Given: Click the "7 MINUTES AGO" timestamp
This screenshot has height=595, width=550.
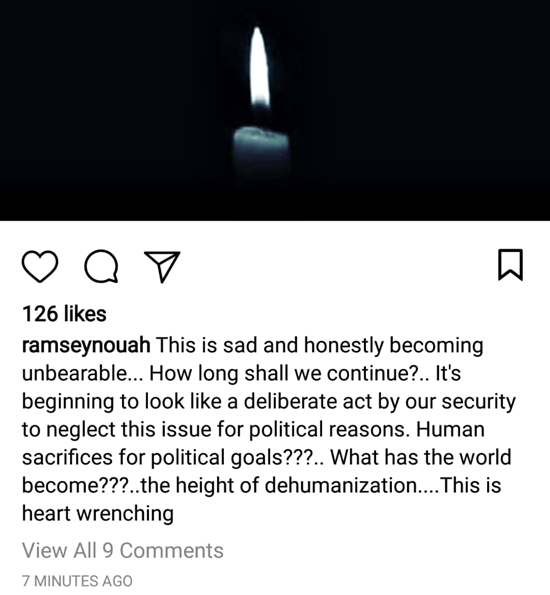Looking at the screenshot, I should [77, 581].
